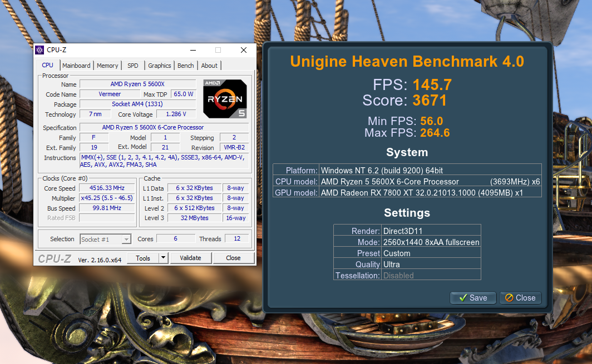Open the Bench tab
This screenshot has width=592, height=364.
(x=185, y=66)
